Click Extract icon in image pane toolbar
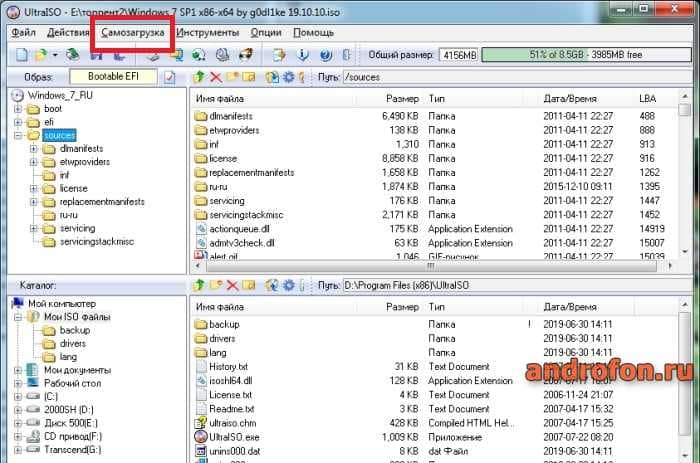This screenshot has width=700, height=463. click(272, 77)
